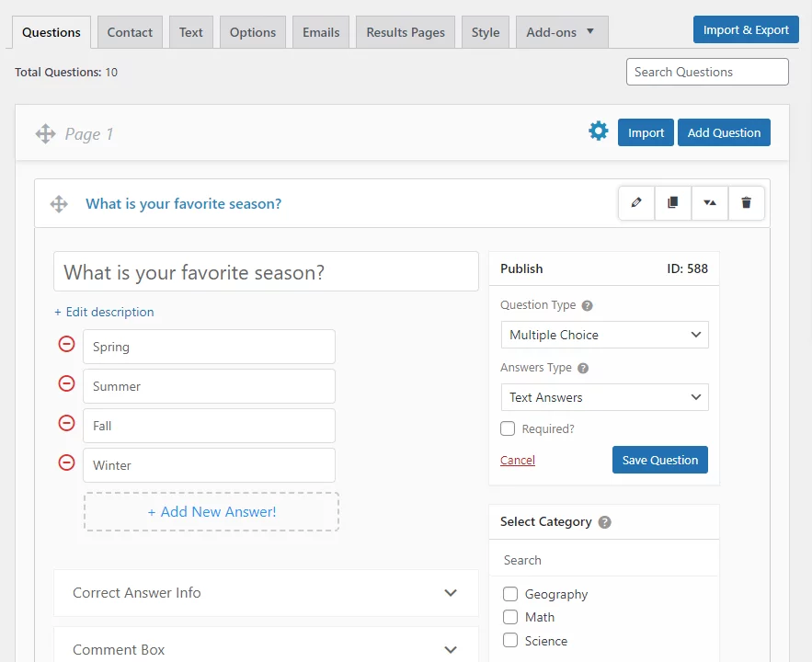Click the ID: 588 text

coord(687,268)
